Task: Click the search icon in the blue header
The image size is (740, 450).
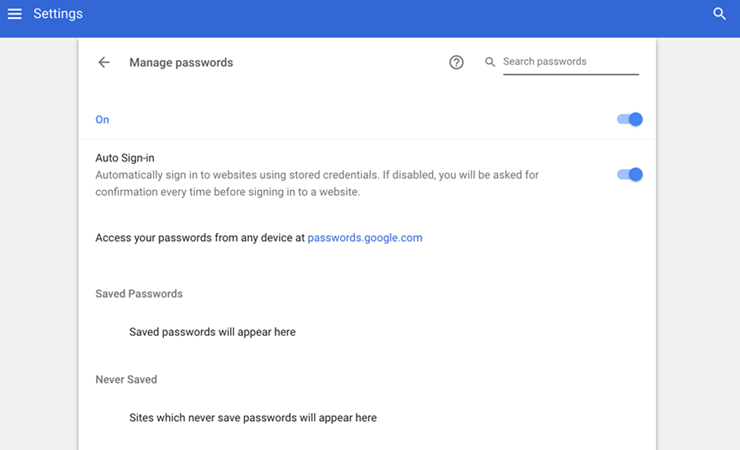Action: coord(719,14)
